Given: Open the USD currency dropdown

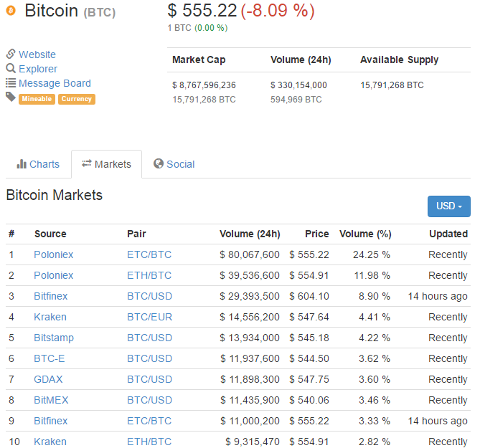Looking at the screenshot, I should coord(448,206).
